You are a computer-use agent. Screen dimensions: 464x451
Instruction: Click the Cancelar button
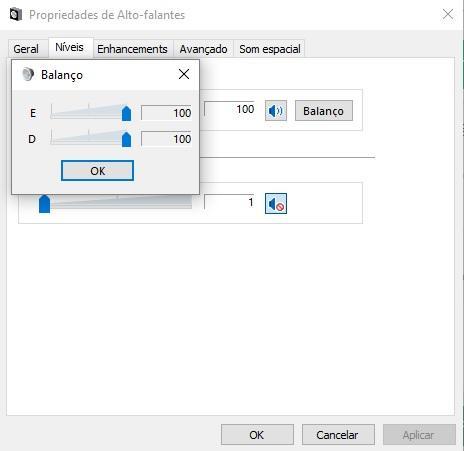338,435
